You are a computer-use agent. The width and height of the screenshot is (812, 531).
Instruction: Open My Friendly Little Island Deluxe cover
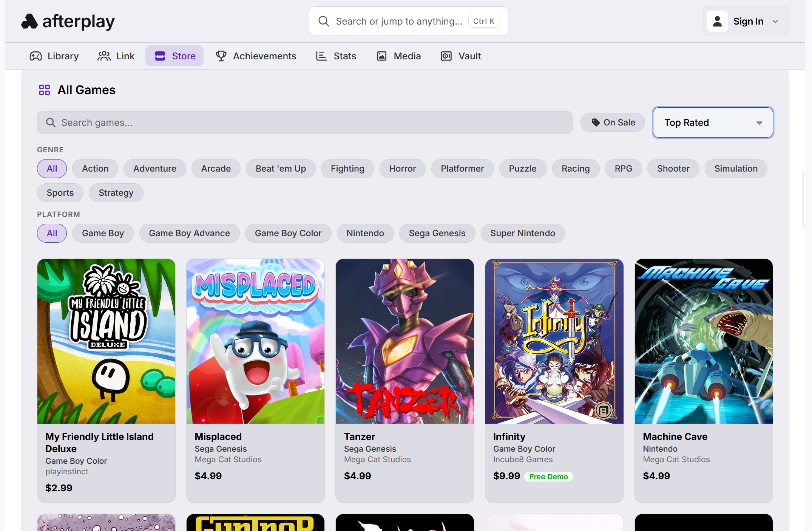[x=106, y=341]
